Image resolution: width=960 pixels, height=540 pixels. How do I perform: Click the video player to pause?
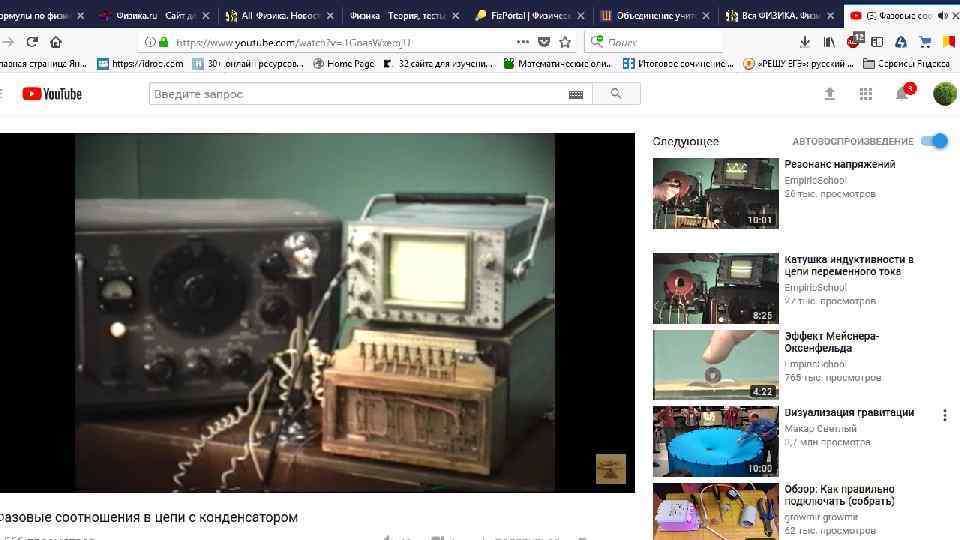pos(315,312)
